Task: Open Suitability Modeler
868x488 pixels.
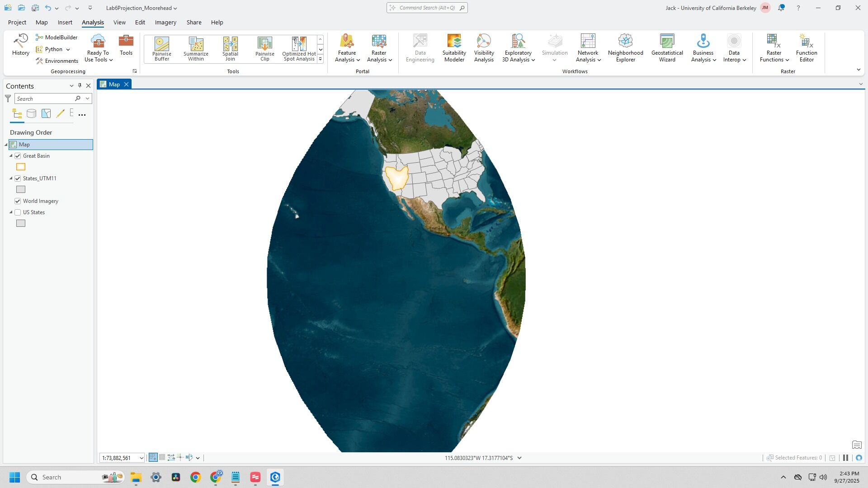Action: tap(454, 48)
